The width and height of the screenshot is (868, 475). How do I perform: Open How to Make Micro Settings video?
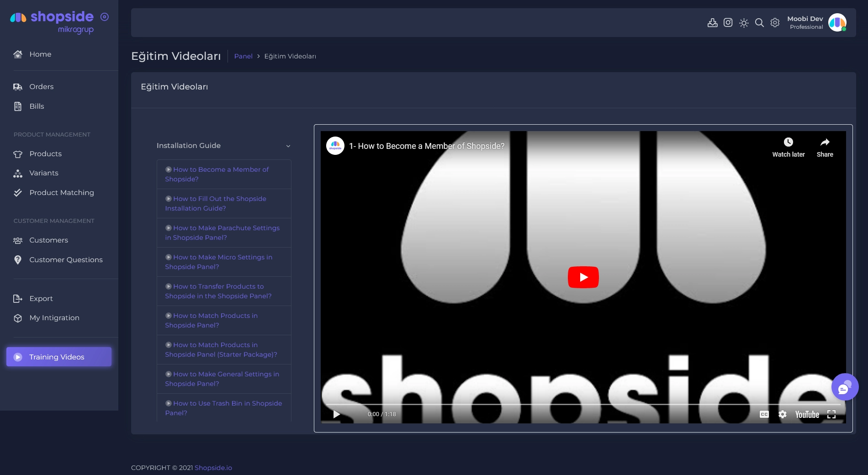pos(224,262)
